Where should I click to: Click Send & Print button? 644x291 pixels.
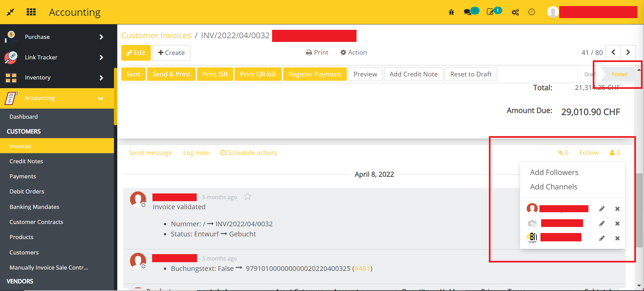[171, 74]
